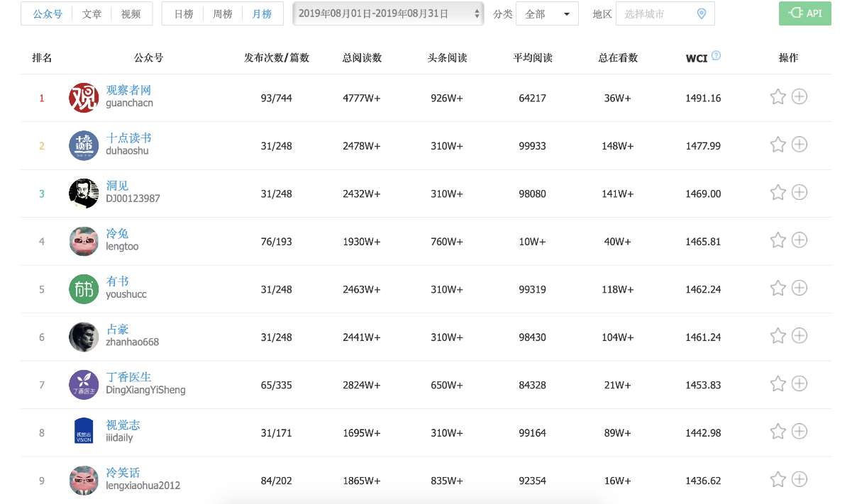Mark 有书 with the star icon

[x=778, y=289]
